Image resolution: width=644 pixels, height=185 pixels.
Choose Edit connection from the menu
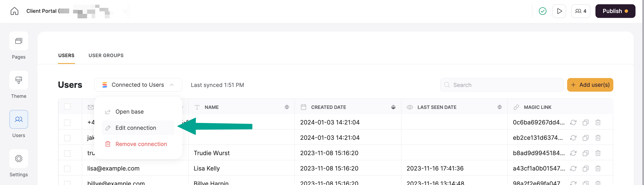pyautogui.click(x=138, y=128)
